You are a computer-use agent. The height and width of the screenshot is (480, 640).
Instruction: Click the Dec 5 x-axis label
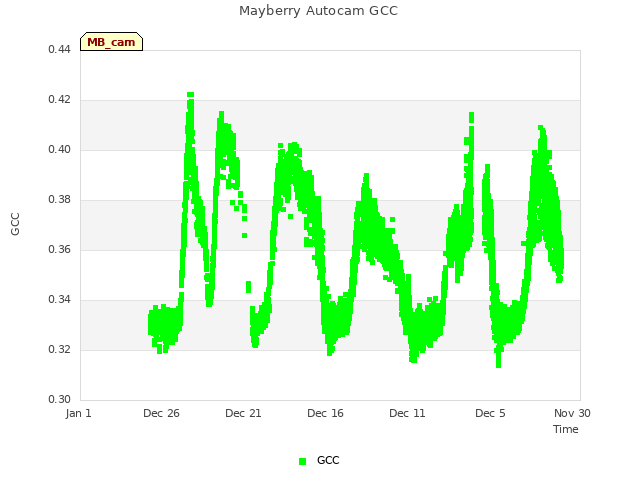point(490,413)
